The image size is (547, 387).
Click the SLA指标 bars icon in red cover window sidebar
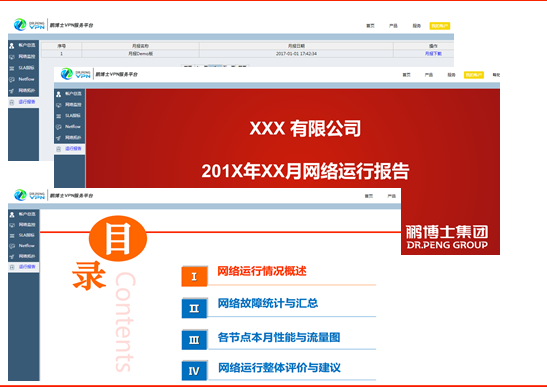59,116
